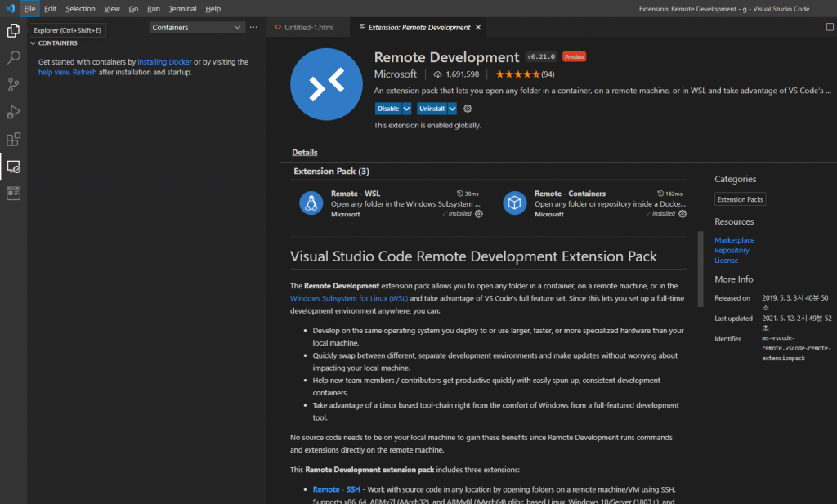
Task: Click the install count download icon
Action: tap(438, 74)
